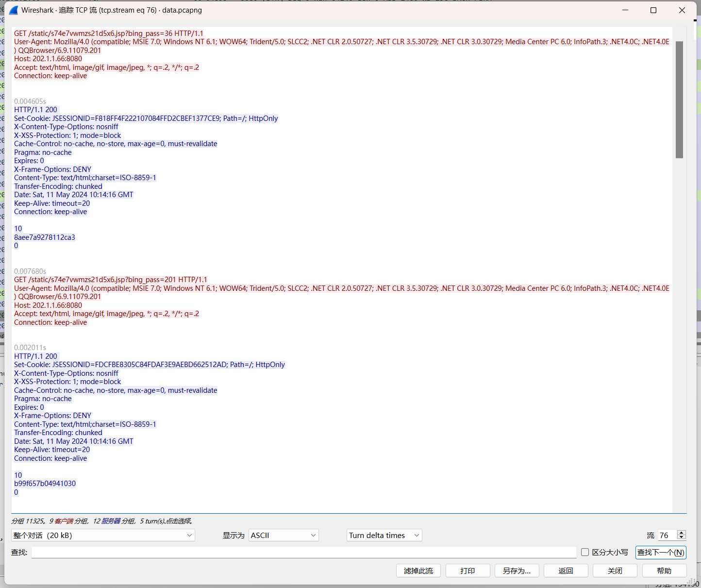Click the 另存为... save-as button
Viewport: 701px width, 588px height.
click(x=517, y=571)
